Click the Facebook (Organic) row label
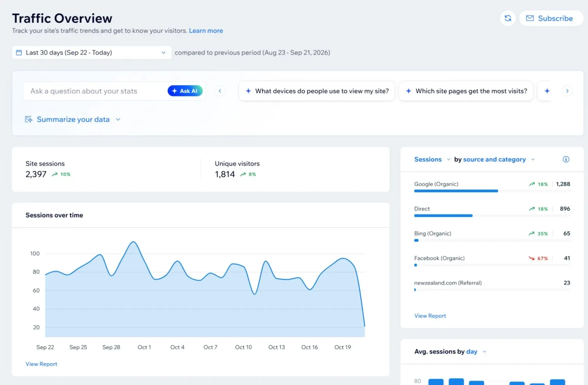 pos(439,258)
